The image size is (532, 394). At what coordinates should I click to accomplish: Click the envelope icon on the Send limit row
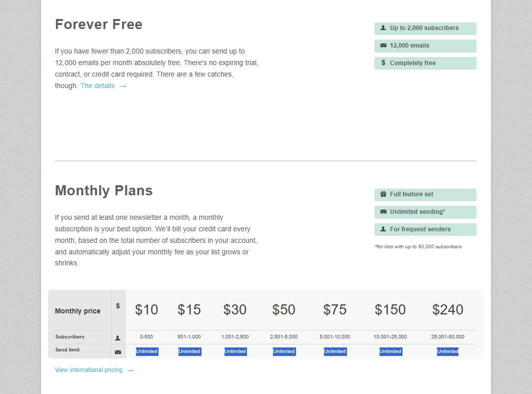click(x=118, y=351)
